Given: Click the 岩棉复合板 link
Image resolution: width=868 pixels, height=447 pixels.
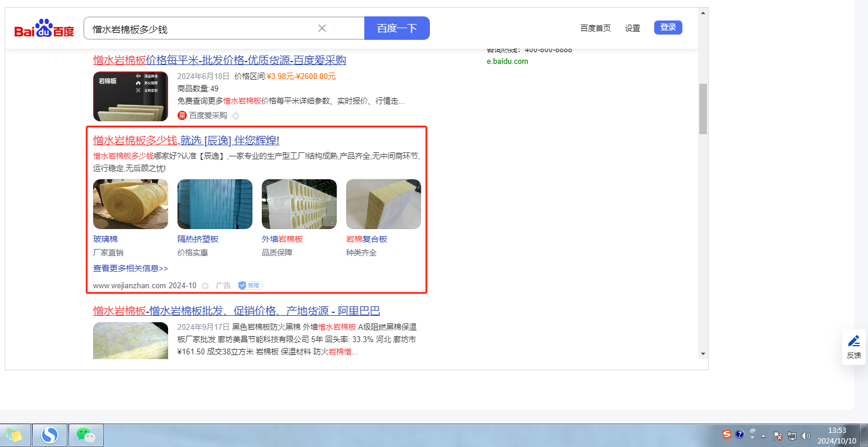Looking at the screenshot, I should [367, 239].
